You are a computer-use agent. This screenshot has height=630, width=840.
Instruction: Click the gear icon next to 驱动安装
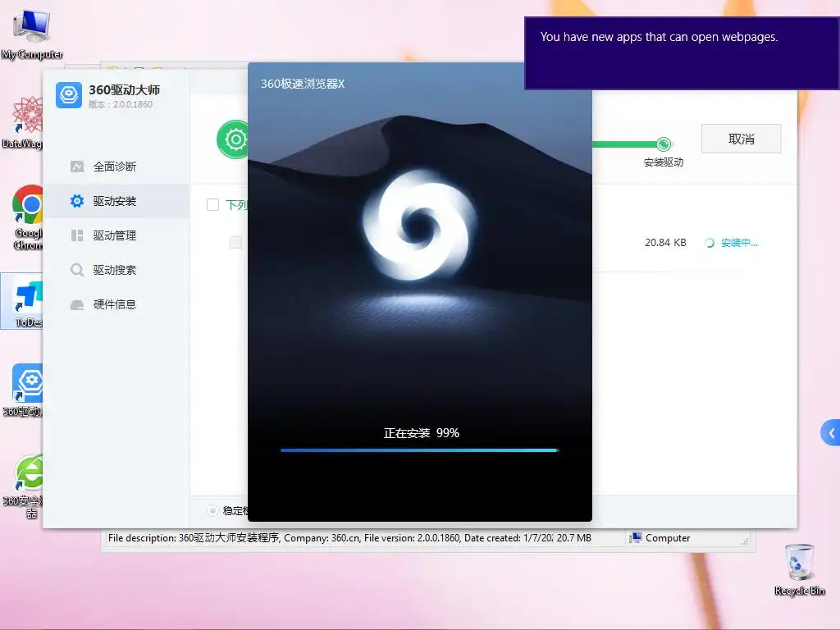click(x=77, y=201)
